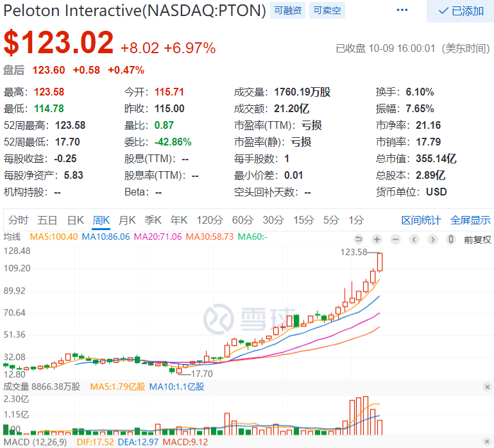Switch to the 五日 chart tab
The height and width of the screenshot is (448, 494).
[47, 220]
